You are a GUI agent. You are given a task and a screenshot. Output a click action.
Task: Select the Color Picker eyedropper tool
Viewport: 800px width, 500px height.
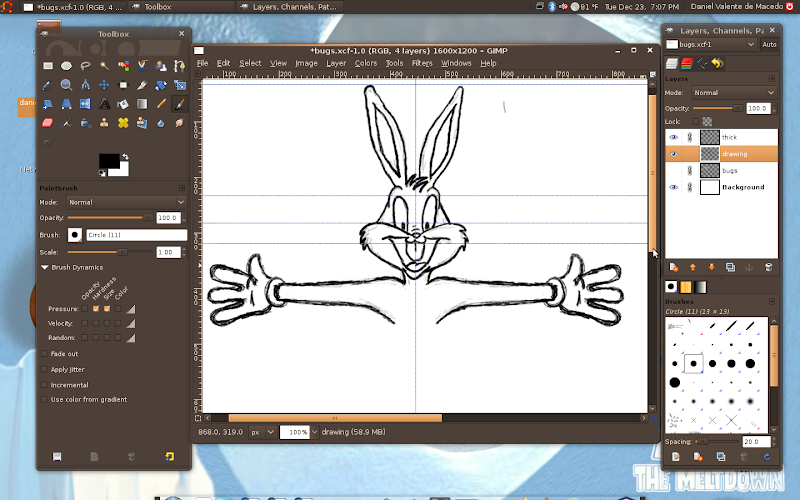pos(47,85)
